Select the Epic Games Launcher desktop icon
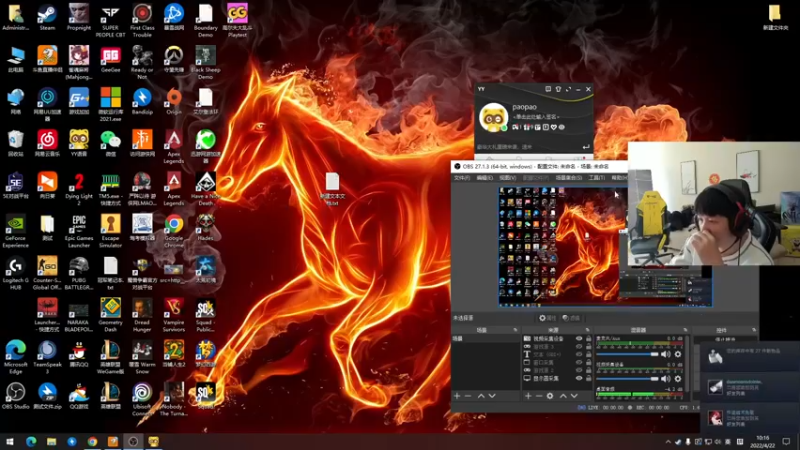800x450 pixels. click(x=79, y=231)
